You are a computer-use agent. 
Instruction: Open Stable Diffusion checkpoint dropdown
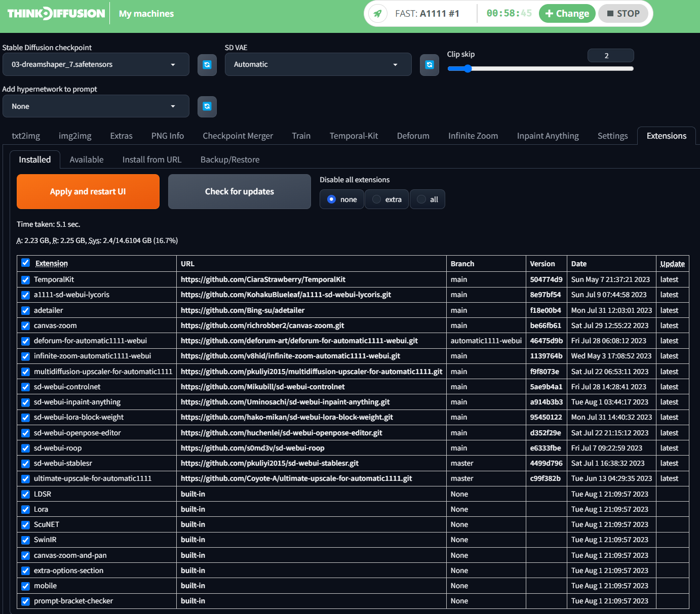click(x=96, y=64)
